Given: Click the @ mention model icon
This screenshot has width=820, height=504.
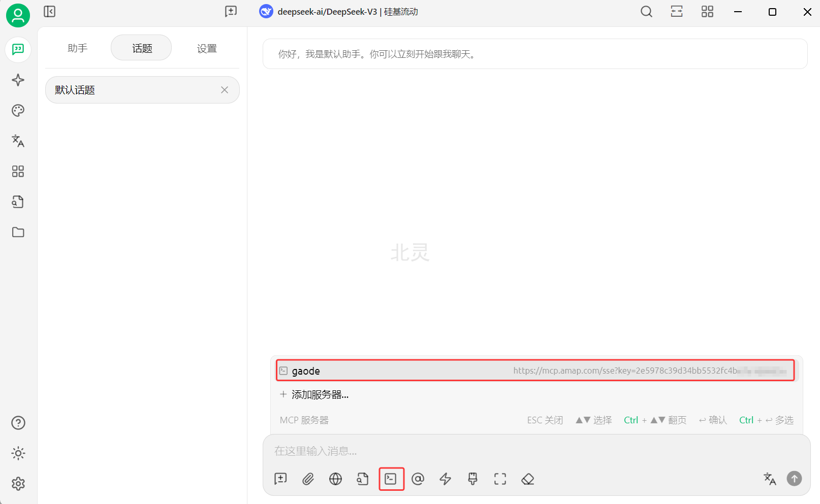Looking at the screenshot, I should 418,479.
